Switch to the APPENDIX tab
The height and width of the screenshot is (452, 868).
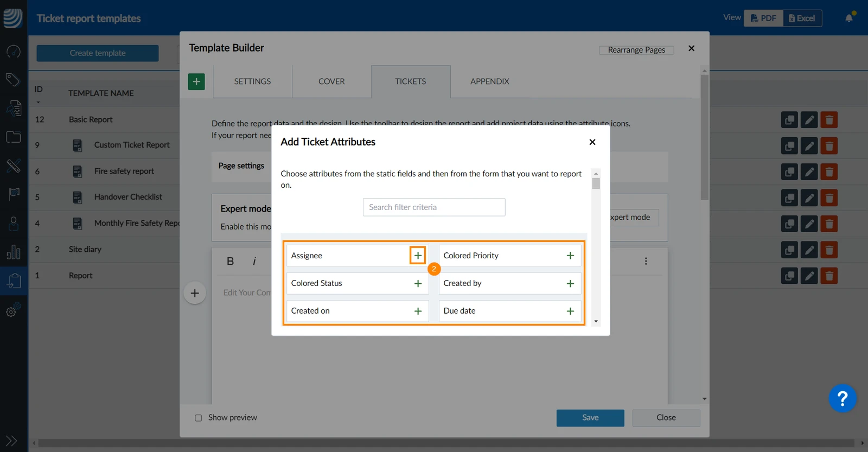[490, 81]
